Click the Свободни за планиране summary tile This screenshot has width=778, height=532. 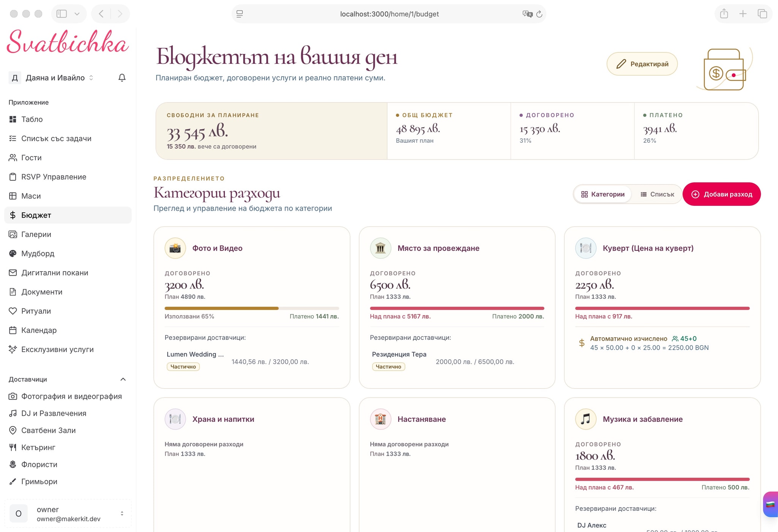pyautogui.click(x=271, y=131)
